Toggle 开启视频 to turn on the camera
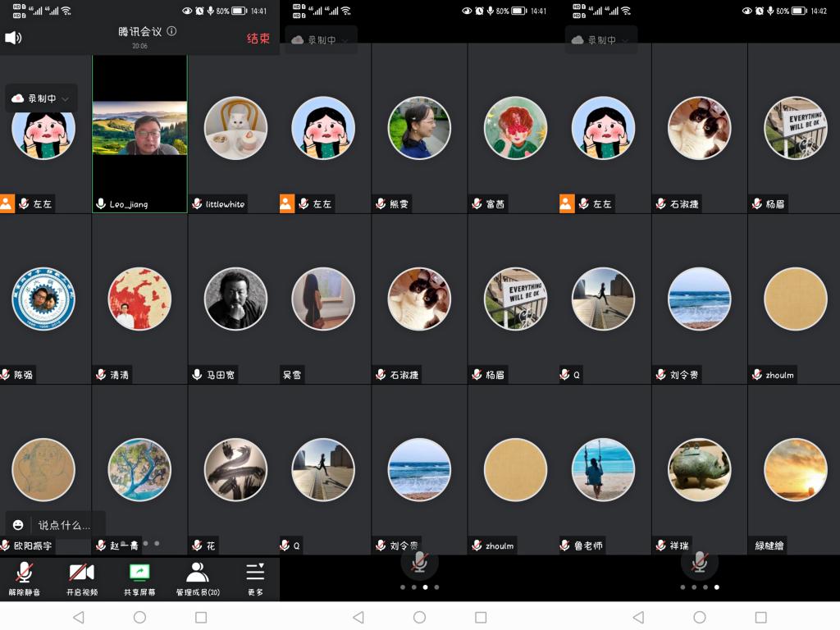 81,573
